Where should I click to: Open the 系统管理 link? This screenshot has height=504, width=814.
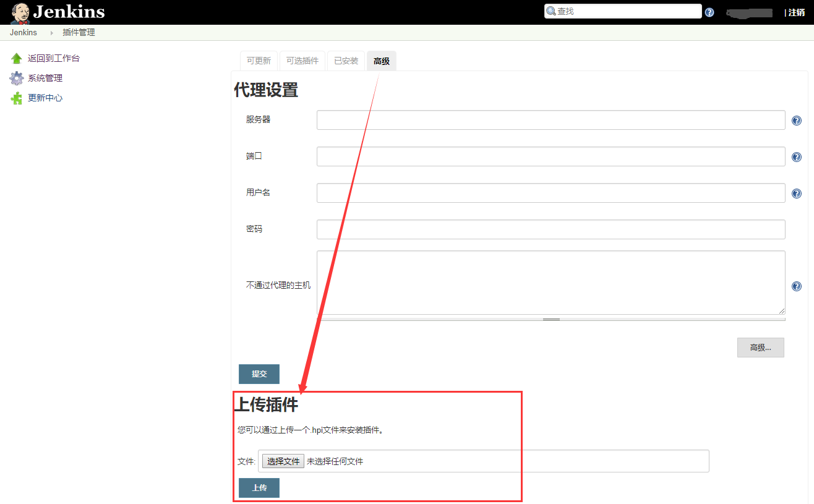45,78
